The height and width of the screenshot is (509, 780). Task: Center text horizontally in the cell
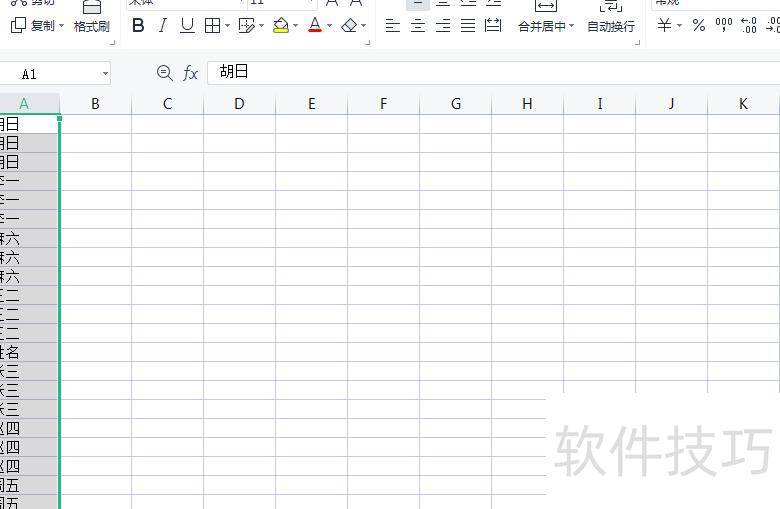(418, 25)
